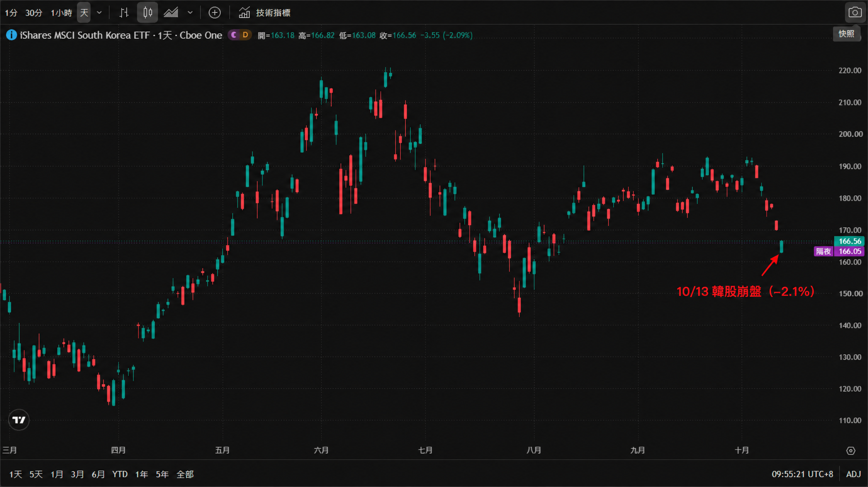
Task: Set range to 1月
Action: tap(56, 475)
